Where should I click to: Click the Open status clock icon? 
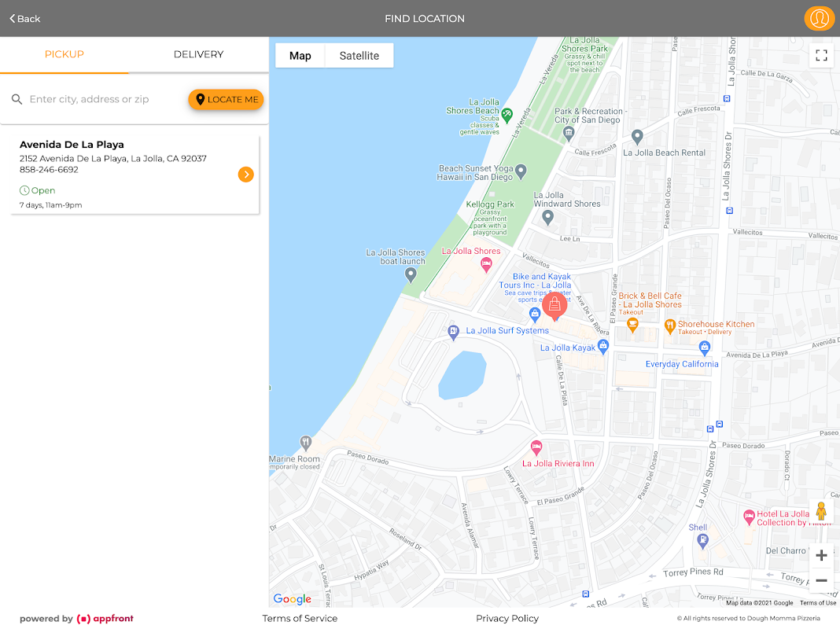pyautogui.click(x=24, y=190)
